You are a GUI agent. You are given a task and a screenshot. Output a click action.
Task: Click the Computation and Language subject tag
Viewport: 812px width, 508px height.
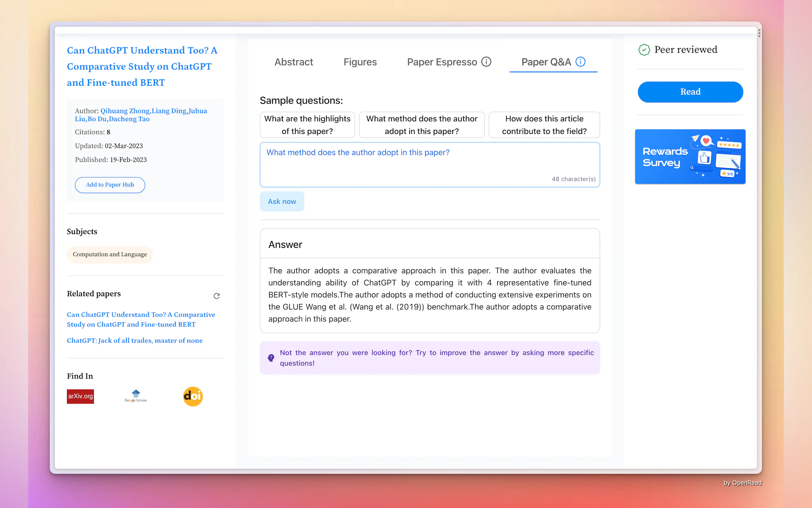(x=110, y=254)
